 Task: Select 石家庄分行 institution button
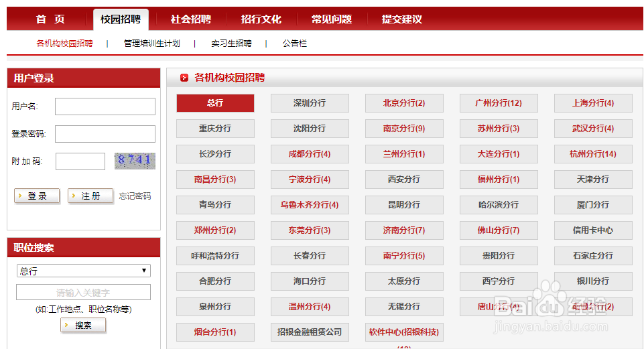593,256
